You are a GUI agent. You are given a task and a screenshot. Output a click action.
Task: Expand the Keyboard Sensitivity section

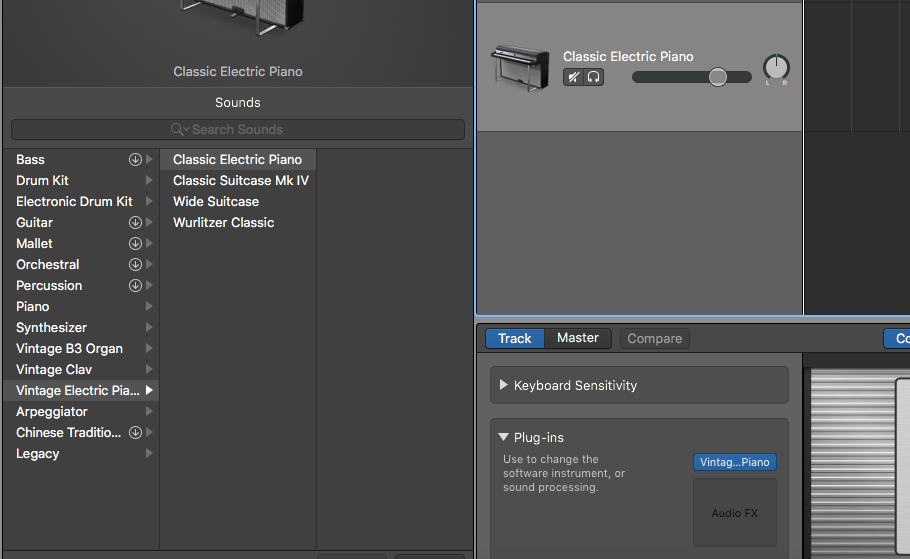(x=504, y=385)
